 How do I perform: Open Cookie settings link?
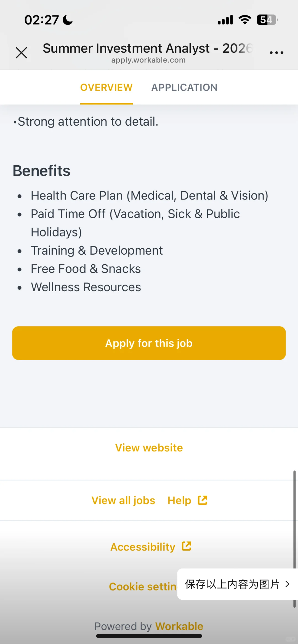(x=143, y=586)
